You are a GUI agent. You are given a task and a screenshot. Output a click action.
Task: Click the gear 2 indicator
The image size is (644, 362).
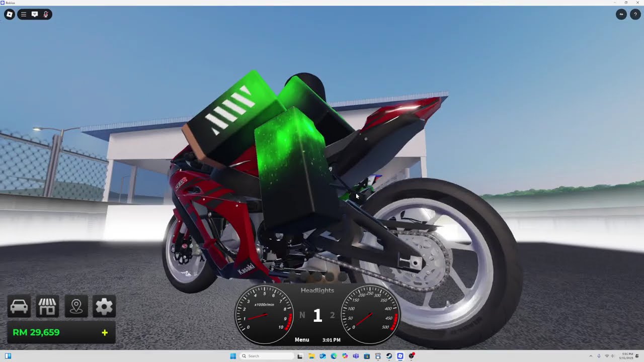(332, 315)
